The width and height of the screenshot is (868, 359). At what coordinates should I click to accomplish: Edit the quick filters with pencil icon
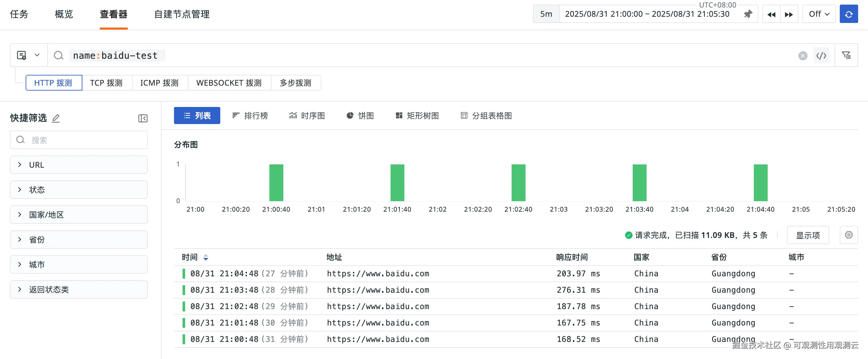56,118
